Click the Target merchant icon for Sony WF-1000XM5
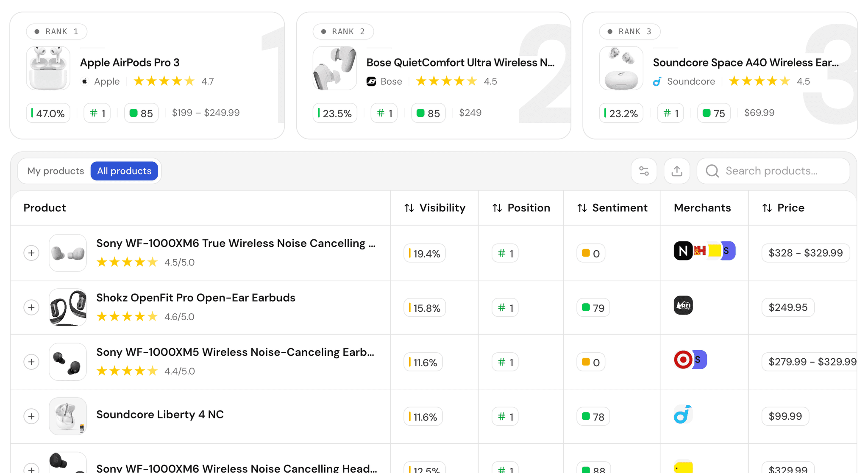Image resolution: width=868 pixels, height=473 pixels. (683, 360)
